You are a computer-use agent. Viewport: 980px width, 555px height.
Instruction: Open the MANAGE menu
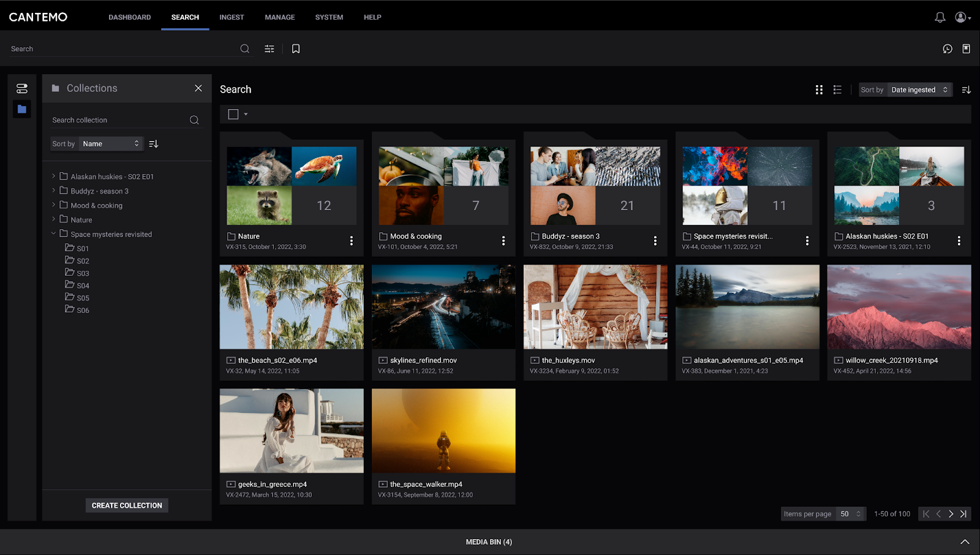279,17
